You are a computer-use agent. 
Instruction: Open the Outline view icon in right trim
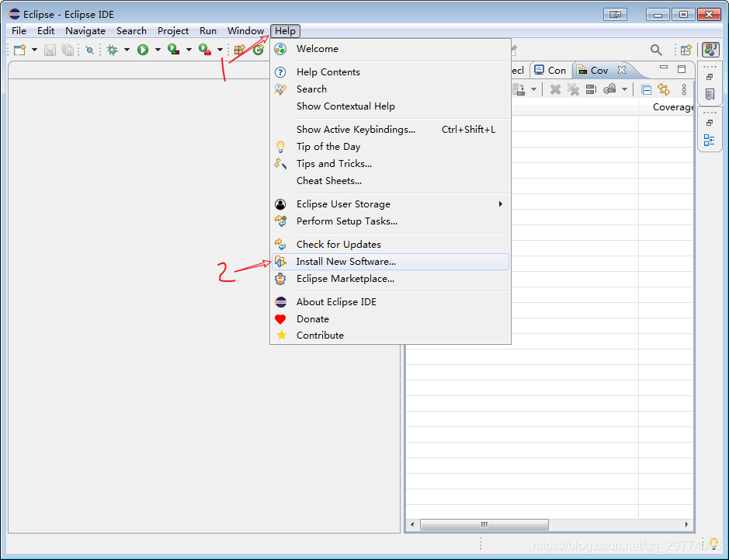710,140
